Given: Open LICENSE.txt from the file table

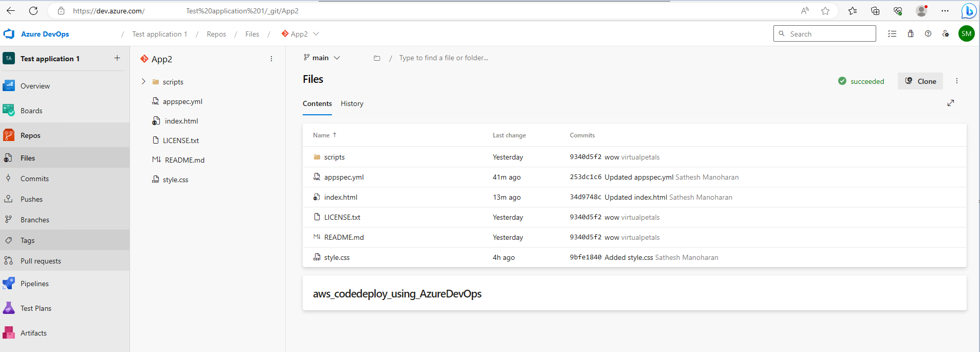Looking at the screenshot, I should click(342, 217).
